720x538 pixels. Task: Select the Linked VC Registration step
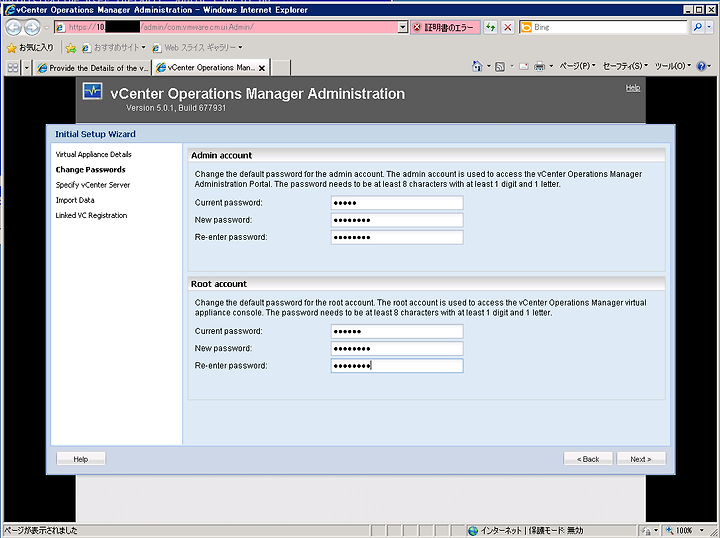[91, 215]
